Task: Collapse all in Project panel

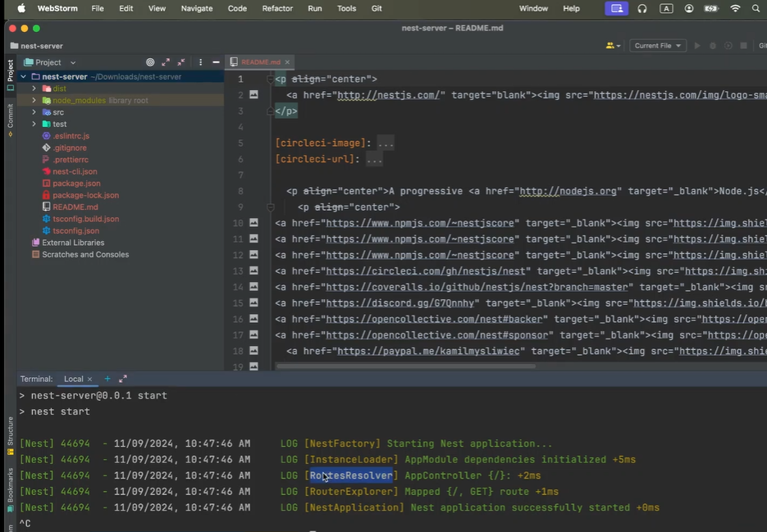Action: point(181,62)
